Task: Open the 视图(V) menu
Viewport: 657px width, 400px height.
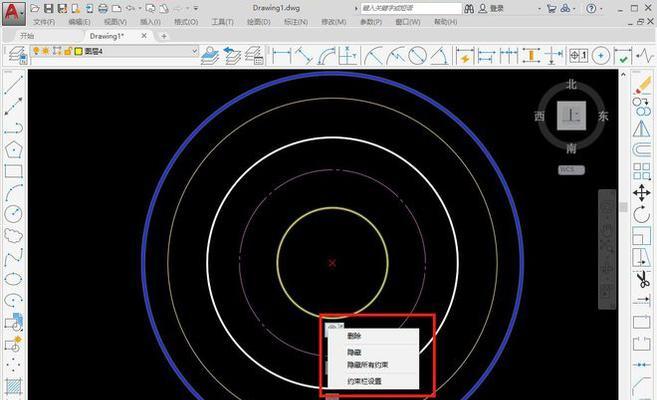Action: click(x=115, y=22)
